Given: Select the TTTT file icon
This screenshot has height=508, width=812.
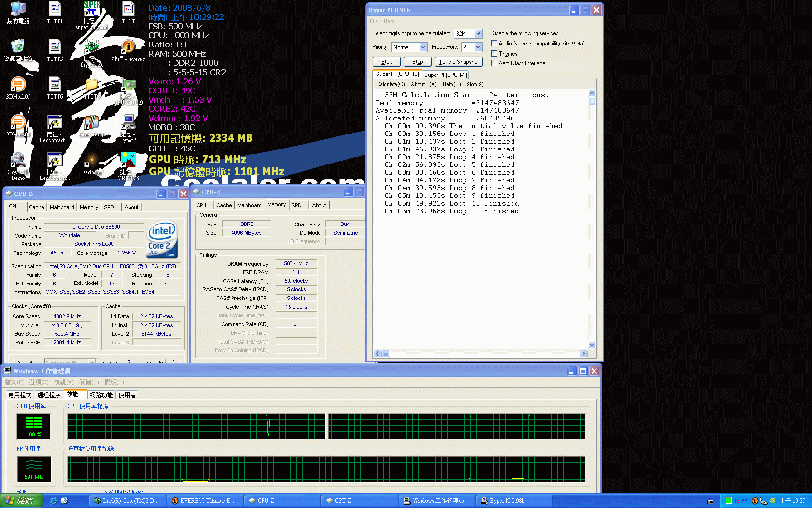Looking at the screenshot, I should [x=128, y=13].
